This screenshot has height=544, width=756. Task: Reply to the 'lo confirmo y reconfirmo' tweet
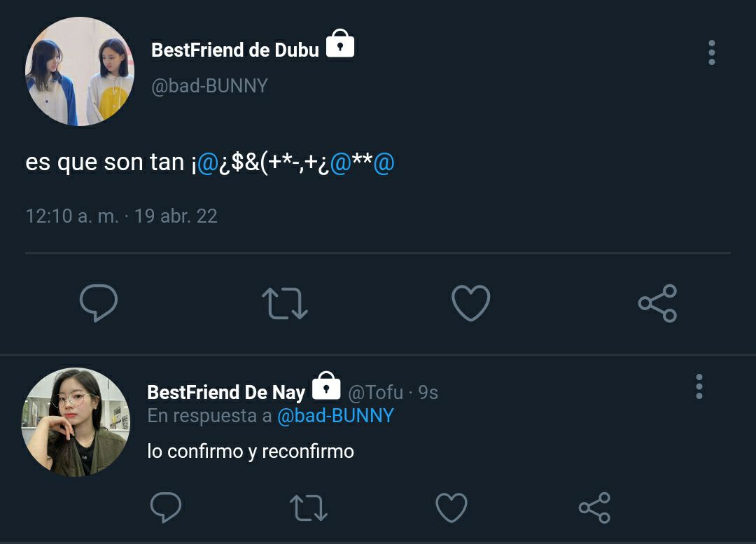[166, 508]
